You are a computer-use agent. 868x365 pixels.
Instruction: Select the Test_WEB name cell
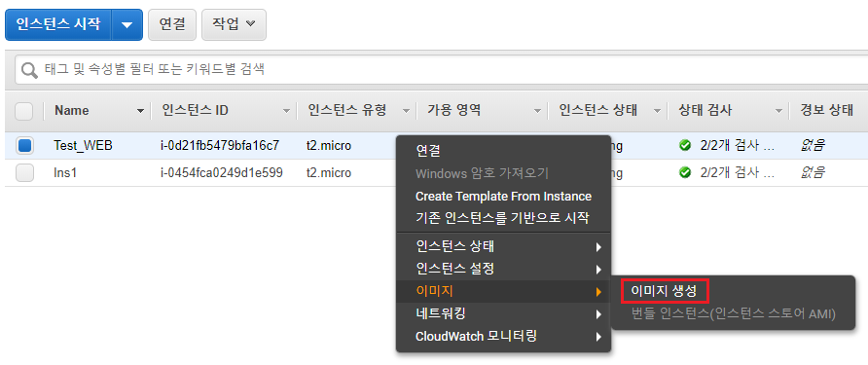[x=83, y=146]
